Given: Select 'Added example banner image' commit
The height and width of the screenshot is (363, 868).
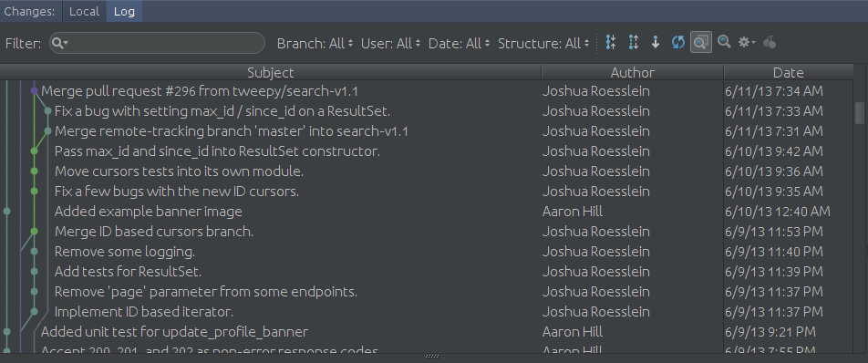Looking at the screenshot, I should coord(149,212).
